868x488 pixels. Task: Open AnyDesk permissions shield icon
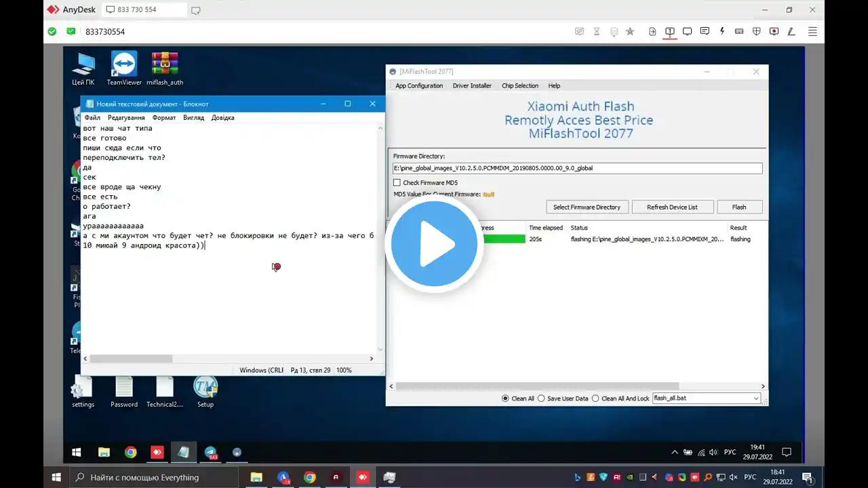tap(757, 31)
